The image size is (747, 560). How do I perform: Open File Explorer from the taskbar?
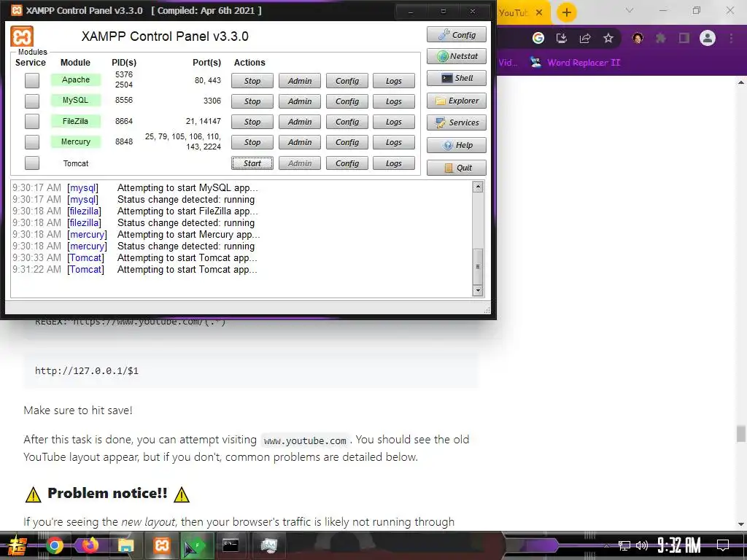125,545
